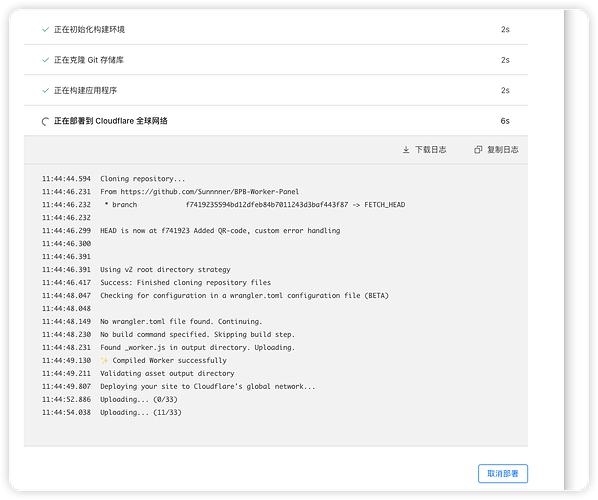Cancel the deployment with 取消部署 button
The height and width of the screenshot is (500, 598).
[x=503, y=473]
